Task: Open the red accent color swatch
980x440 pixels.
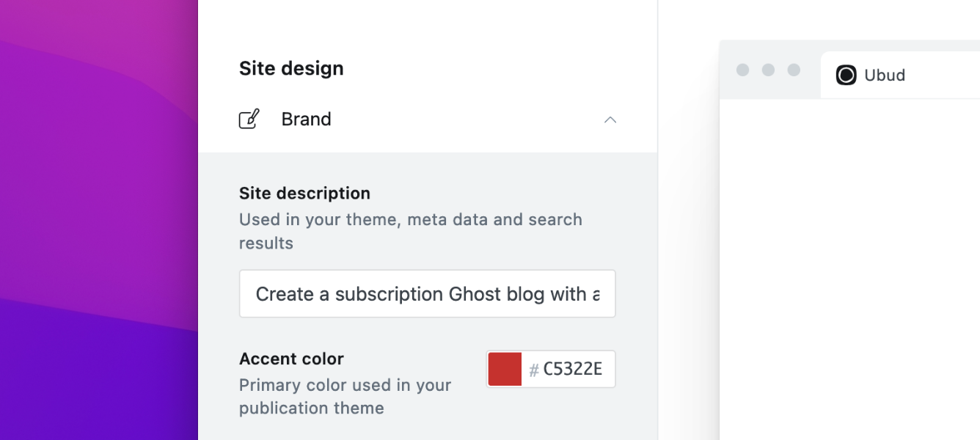Action: (x=505, y=369)
